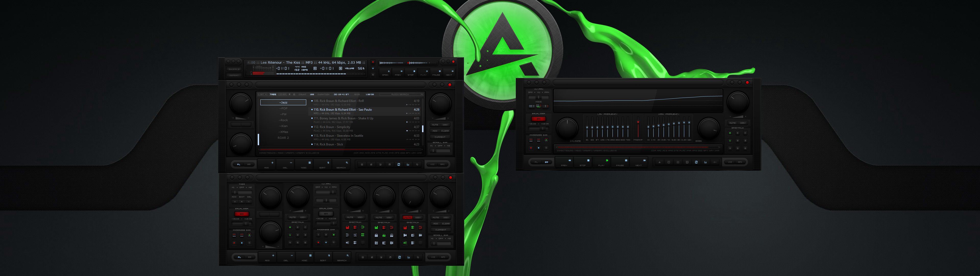This screenshot has width=980, height=276.
Task: Click the clock timer icon in equalizer window
Action: [668, 162]
